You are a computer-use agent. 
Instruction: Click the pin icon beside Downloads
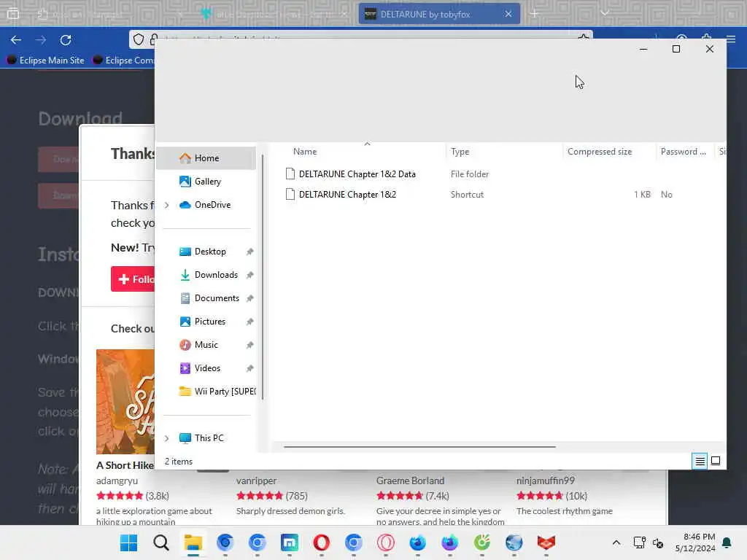[249, 275]
